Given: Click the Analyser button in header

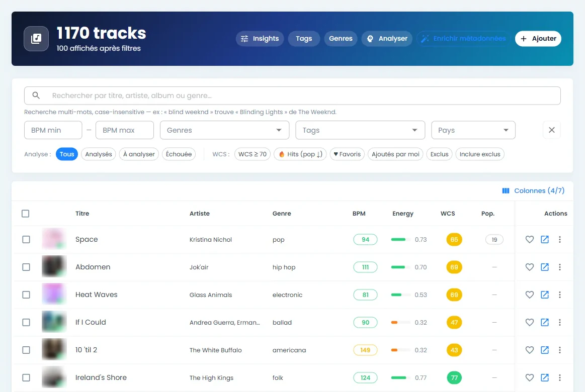Looking at the screenshot, I should pos(387,39).
